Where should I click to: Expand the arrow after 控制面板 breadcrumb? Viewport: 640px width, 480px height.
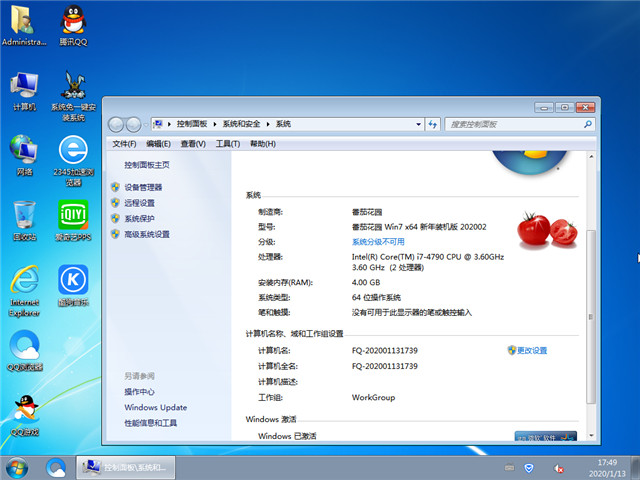[x=215, y=124]
